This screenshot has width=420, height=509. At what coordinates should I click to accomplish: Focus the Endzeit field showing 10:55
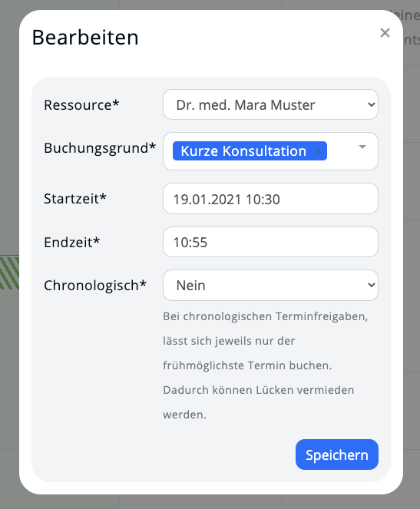pos(270,242)
